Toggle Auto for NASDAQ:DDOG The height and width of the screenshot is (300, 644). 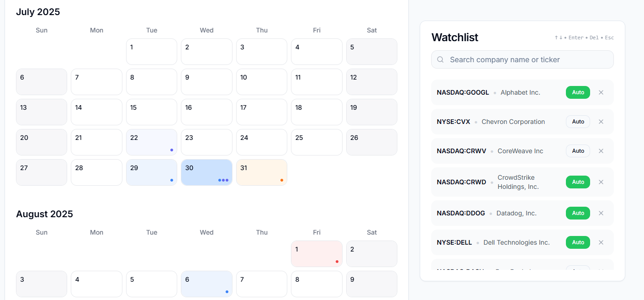click(578, 213)
